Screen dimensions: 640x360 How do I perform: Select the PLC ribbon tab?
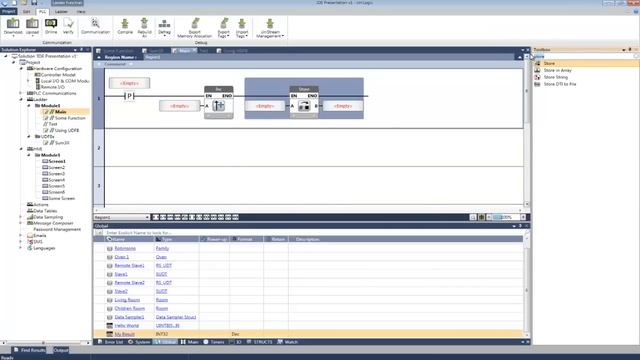click(42, 11)
